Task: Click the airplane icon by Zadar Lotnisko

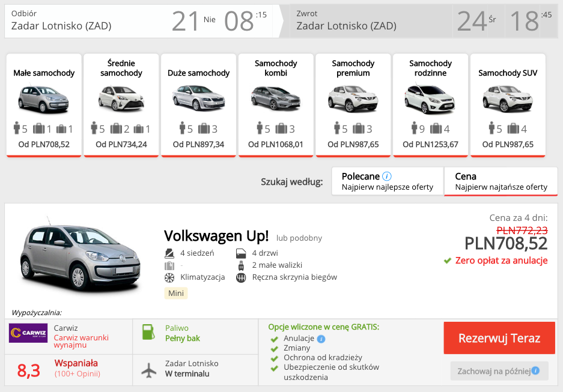Action: click(x=148, y=370)
